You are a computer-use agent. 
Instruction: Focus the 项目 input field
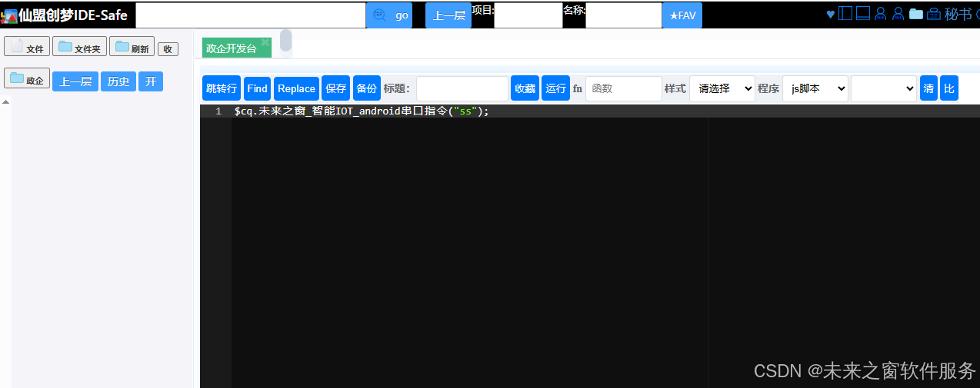click(528, 15)
